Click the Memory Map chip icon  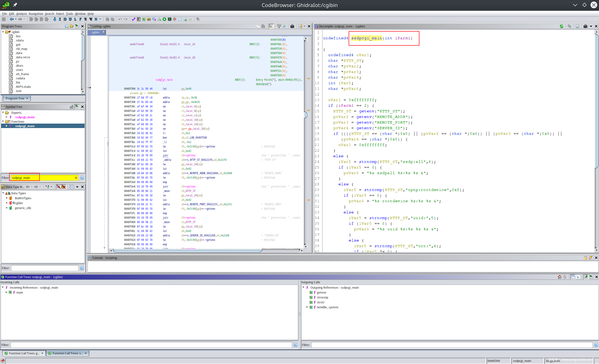170,19
